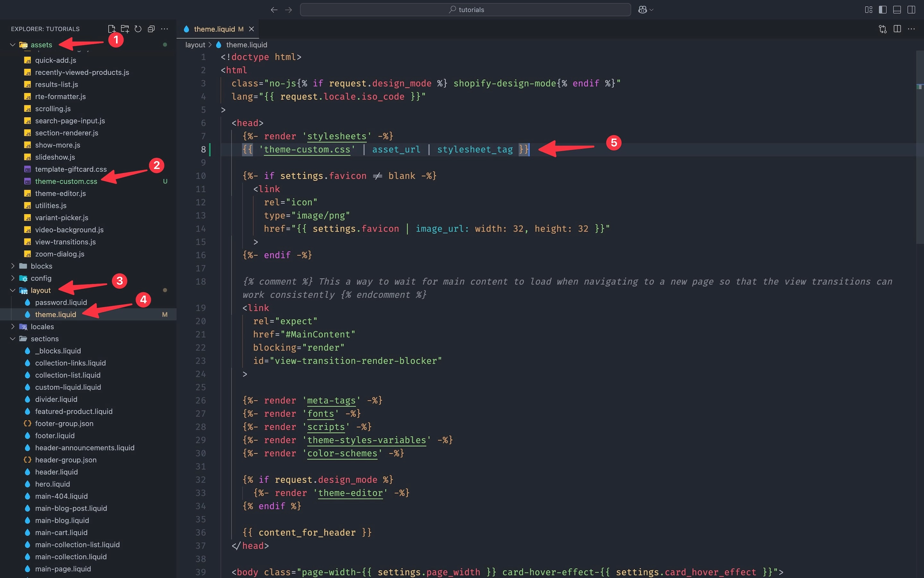Refresh the Explorer tree
Viewport: 924px width, 578px height.
[x=138, y=29]
